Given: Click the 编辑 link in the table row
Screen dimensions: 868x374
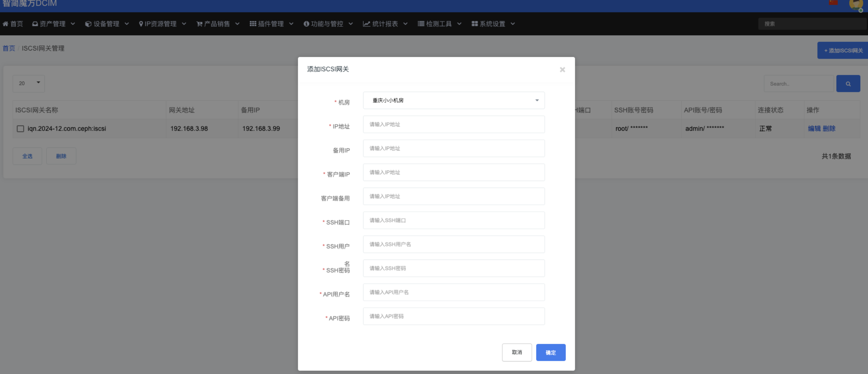Looking at the screenshot, I should pos(814,128).
